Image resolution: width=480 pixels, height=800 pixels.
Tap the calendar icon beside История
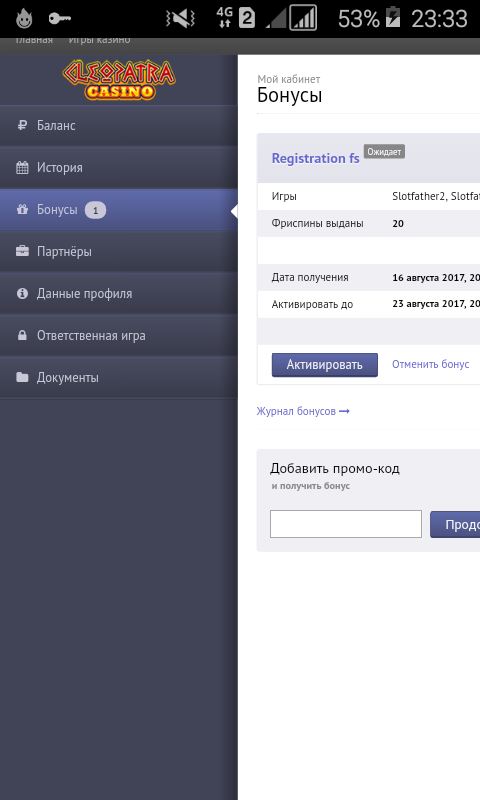coord(22,167)
